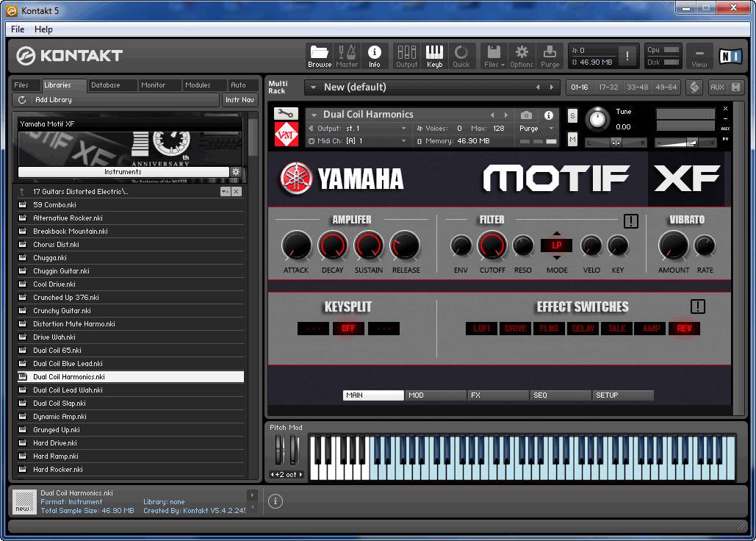Click the Tune knob
This screenshot has height=541, width=756.
pos(597,119)
